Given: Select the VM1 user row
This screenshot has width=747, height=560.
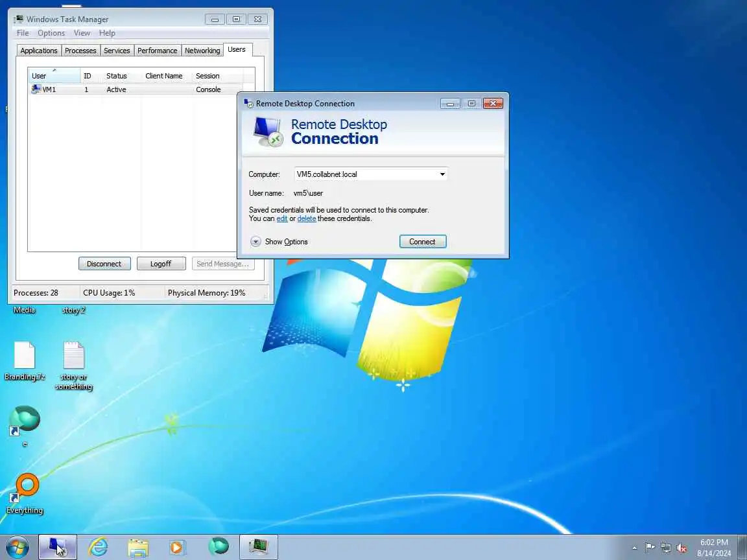Looking at the screenshot, I should tap(136, 89).
